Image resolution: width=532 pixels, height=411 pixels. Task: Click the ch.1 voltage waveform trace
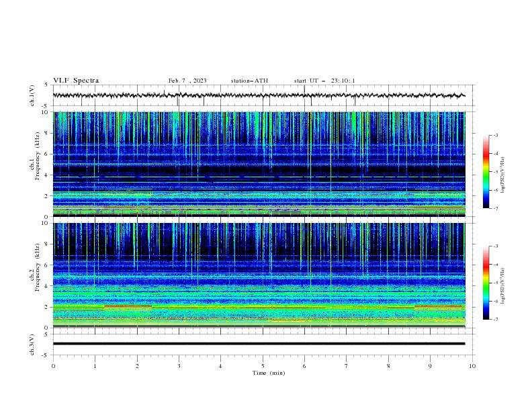[259, 95]
